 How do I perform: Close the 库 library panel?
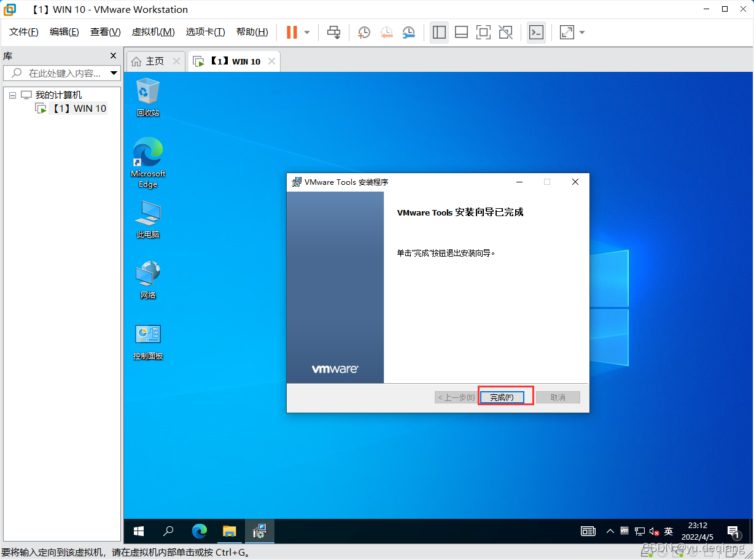tap(113, 56)
